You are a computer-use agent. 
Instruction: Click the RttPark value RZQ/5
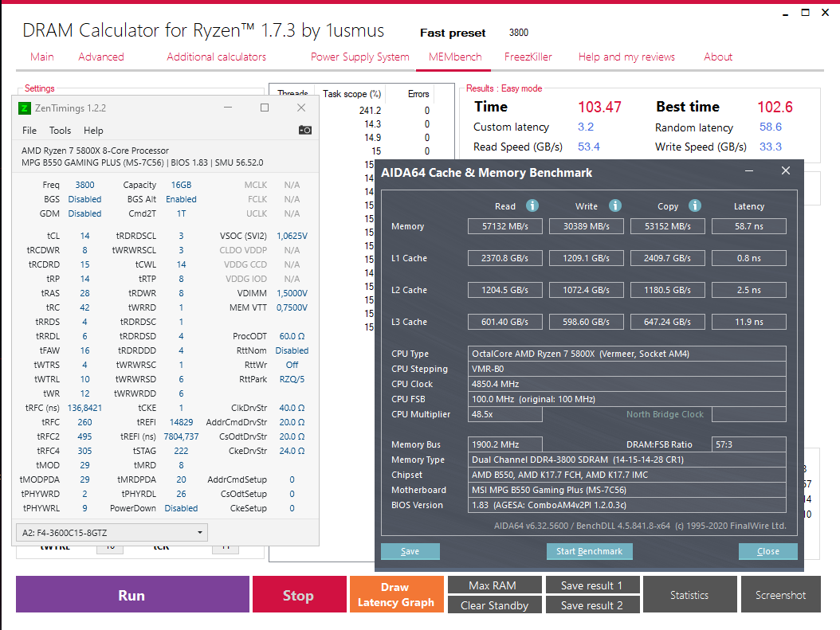[292, 379]
